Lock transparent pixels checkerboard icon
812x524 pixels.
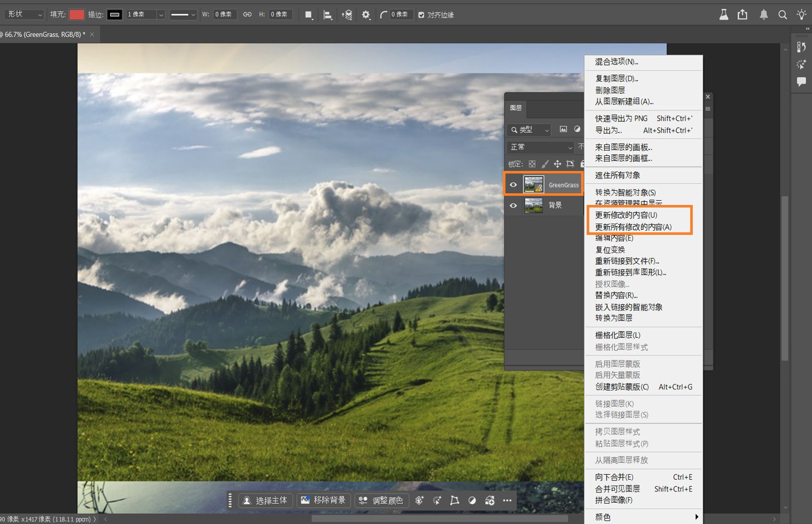(x=532, y=164)
